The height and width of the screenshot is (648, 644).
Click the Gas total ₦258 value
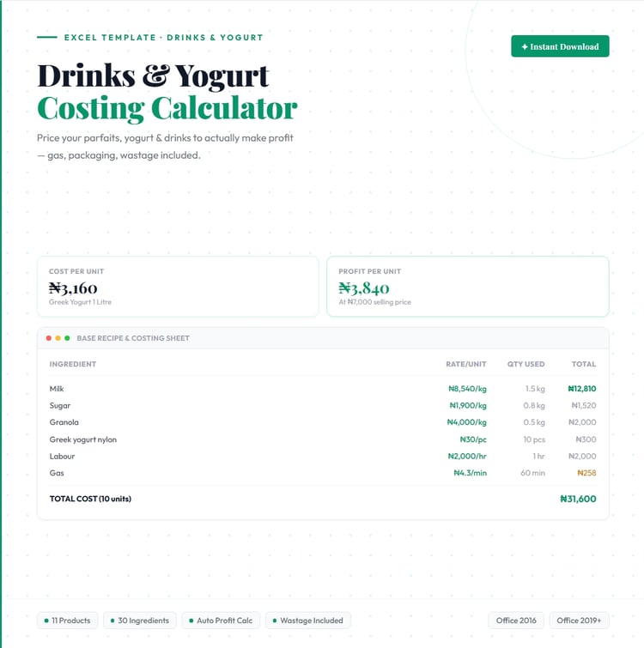[x=586, y=473]
